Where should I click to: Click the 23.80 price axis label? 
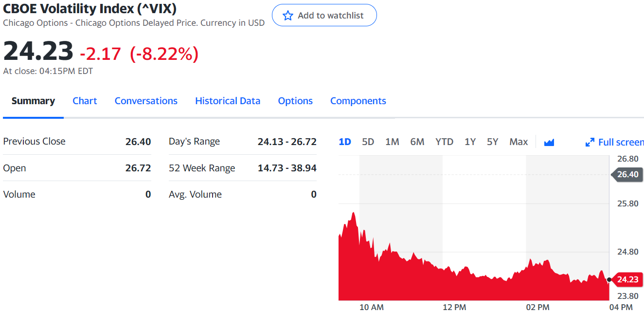click(x=627, y=296)
